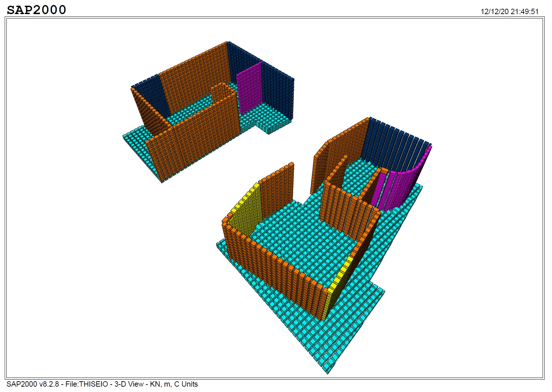552x392 pixels.
Task: Click the SAP2000 title in the header
Action: (36, 10)
